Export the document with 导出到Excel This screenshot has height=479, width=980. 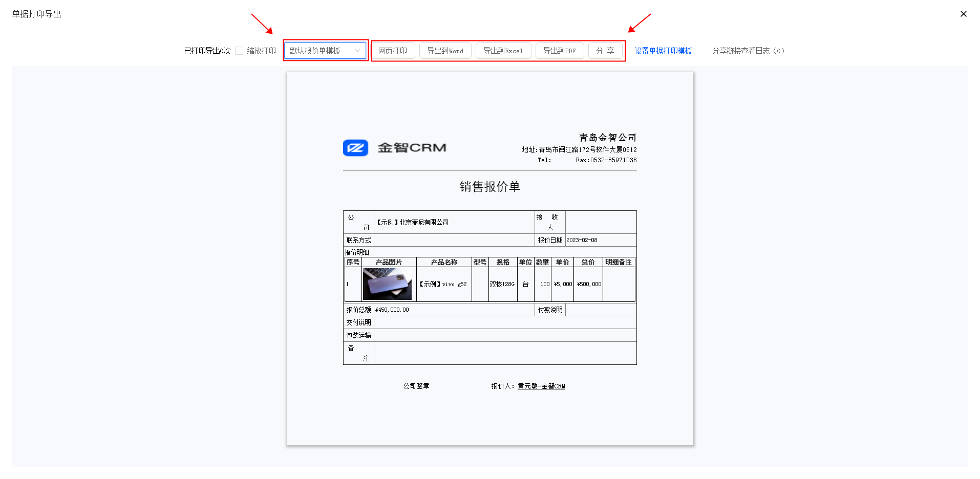click(503, 51)
